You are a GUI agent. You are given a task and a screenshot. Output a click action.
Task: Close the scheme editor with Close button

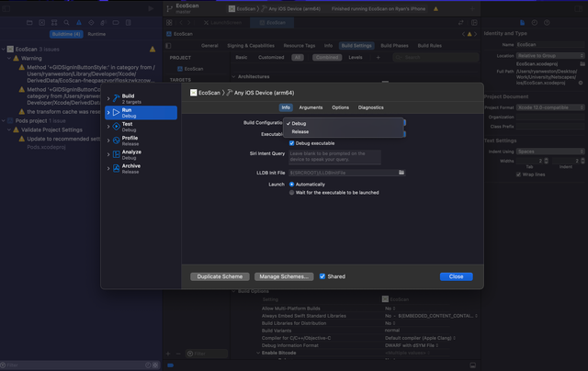click(456, 276)
